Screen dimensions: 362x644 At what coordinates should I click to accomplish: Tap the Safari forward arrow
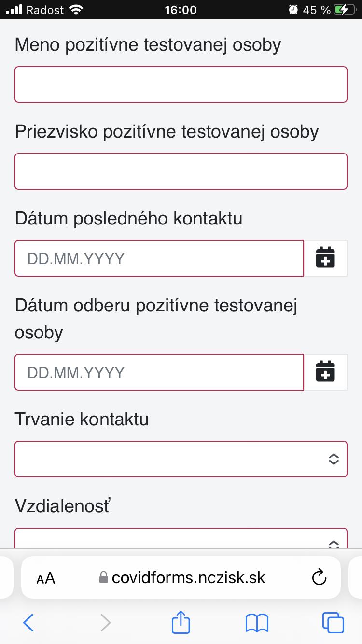105,622
